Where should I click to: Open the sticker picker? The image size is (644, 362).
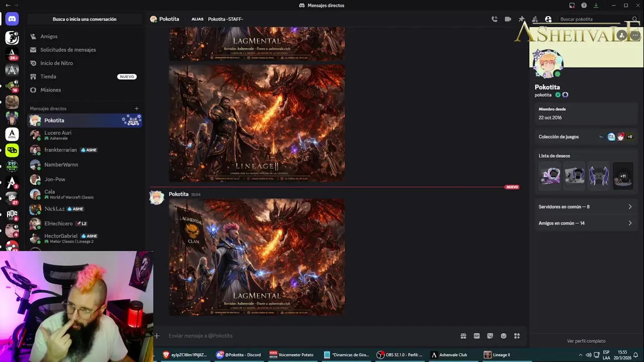point(490,336)
